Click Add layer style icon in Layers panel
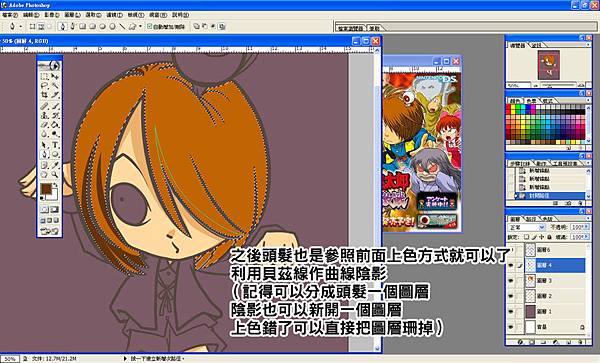600x363 pixels. coord(520,342)
